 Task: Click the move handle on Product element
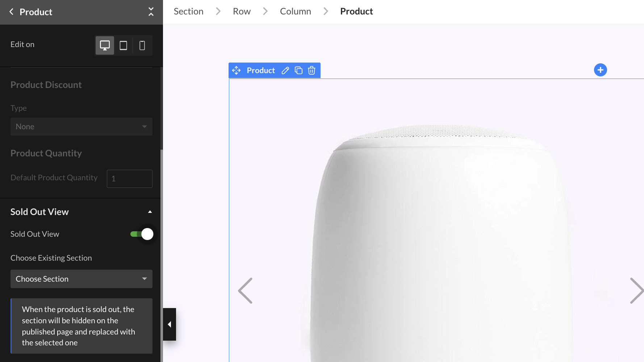pyautogui.click(x=237, y=70)
